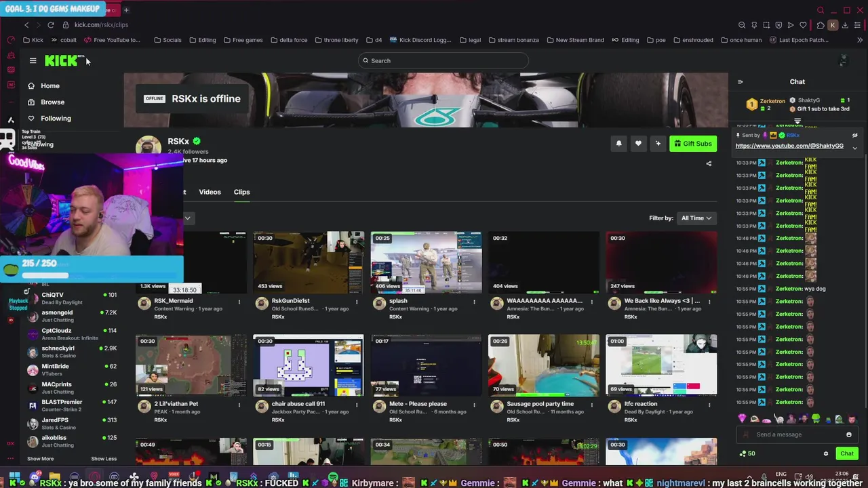Open the browser easy setup menu icon

tap(857, 25)
